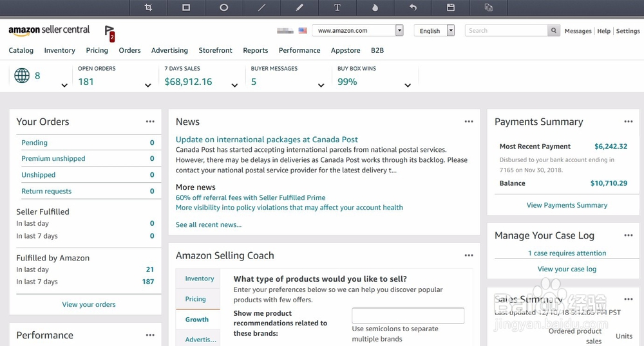Open Canada Post international packages news
This screenshot has height=346, width=644.
(x=267, y=140)
